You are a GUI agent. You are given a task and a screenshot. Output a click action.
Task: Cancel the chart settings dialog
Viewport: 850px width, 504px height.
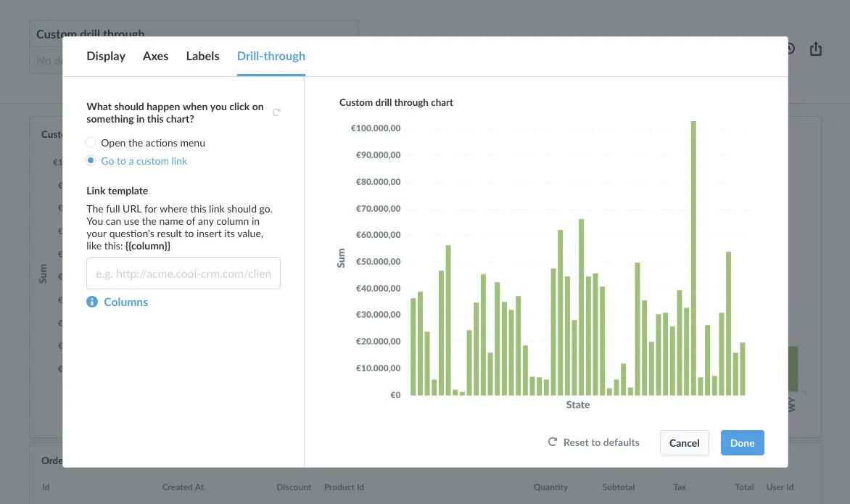coord(684,443)
